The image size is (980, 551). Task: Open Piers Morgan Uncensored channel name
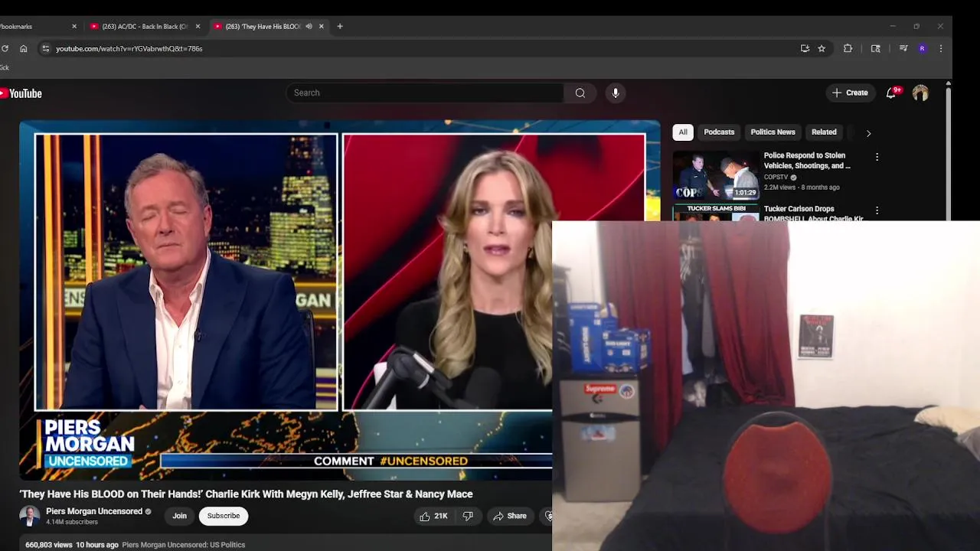point(94,511)
